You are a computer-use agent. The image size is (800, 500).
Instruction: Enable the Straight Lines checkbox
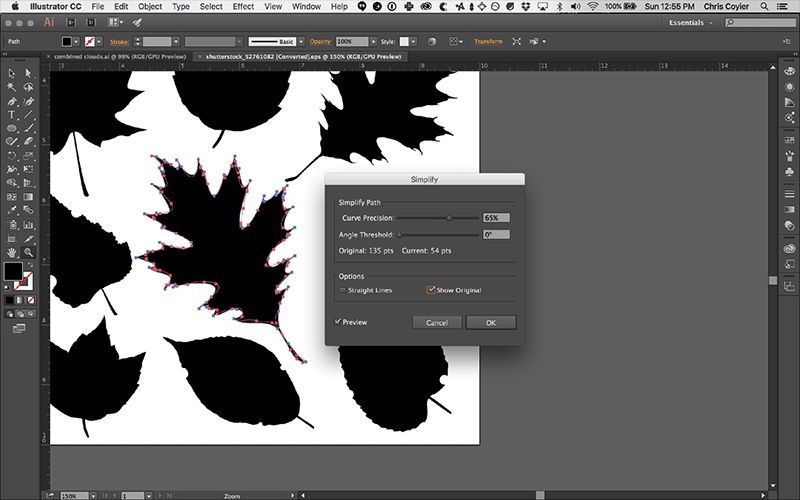click(343, 290)
